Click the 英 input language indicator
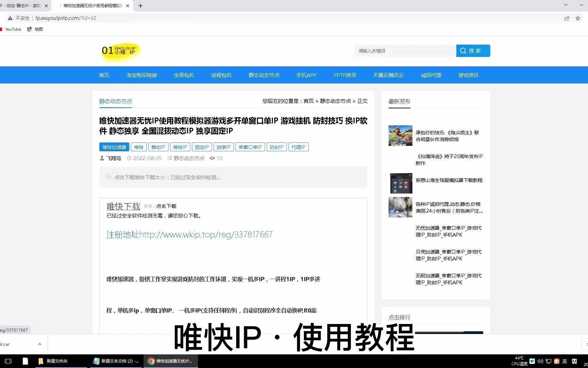588x368 pixels. tap(565, 361)
